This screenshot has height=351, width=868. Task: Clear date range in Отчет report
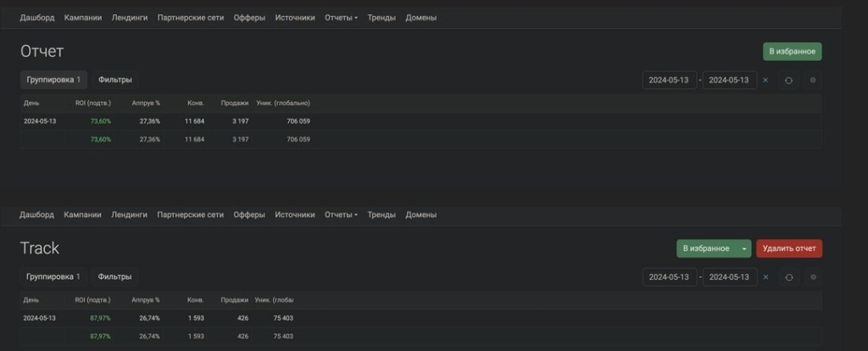click(765, 81)
